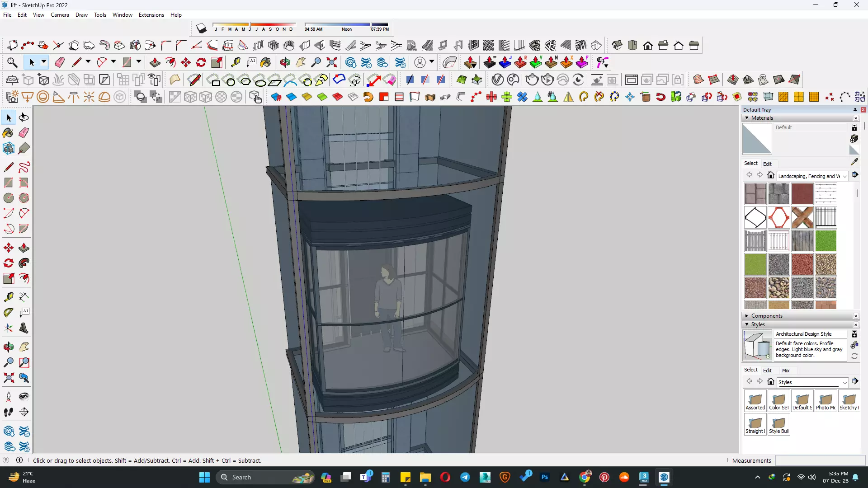The width and height of the screenshot is (868, 488).
Task: Open the Camera menu
Action: (x=60, y=15)
